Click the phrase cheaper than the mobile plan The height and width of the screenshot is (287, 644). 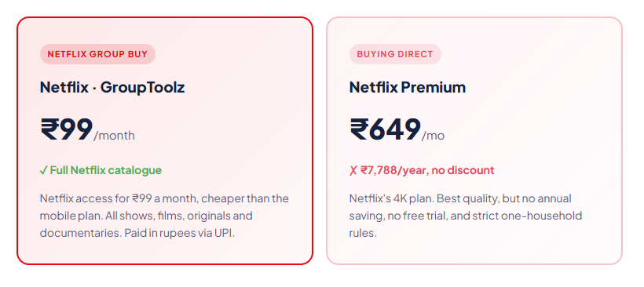tap(164, 207)
